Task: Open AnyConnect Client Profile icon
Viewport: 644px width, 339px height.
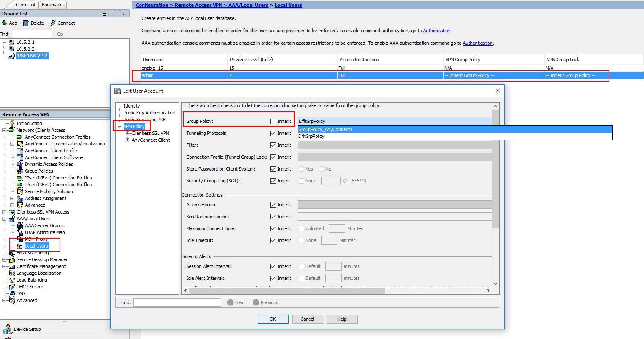Action: pos(20,151)
